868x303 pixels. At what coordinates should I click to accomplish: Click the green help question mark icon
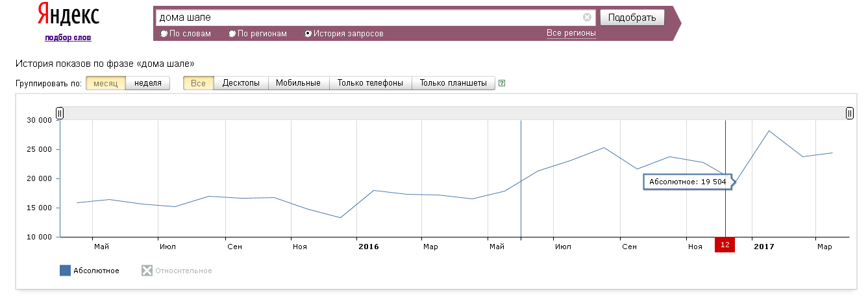[502, 83]
